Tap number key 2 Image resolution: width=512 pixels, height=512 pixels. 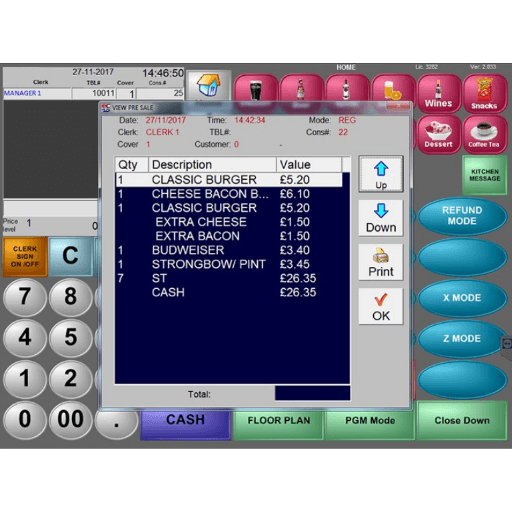click(x=70, y=379)
